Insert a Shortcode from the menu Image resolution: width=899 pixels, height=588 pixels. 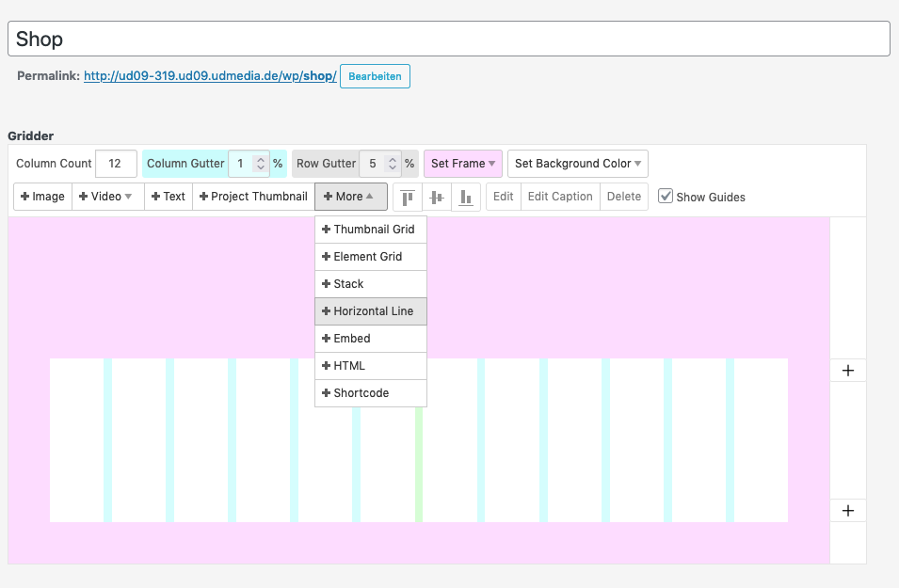pyautogui.click(x=371, y=393)
